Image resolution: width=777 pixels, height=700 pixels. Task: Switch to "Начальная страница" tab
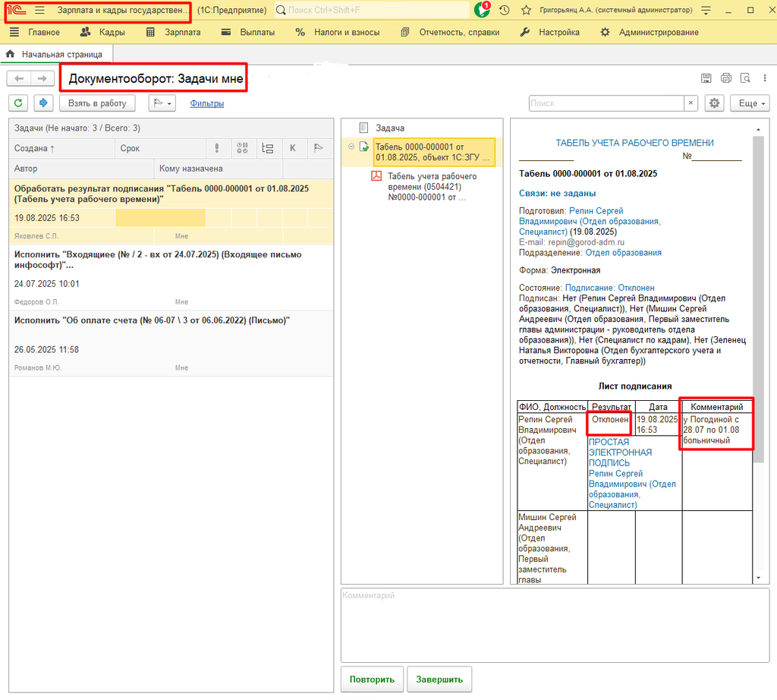click(x=61, y=55)
